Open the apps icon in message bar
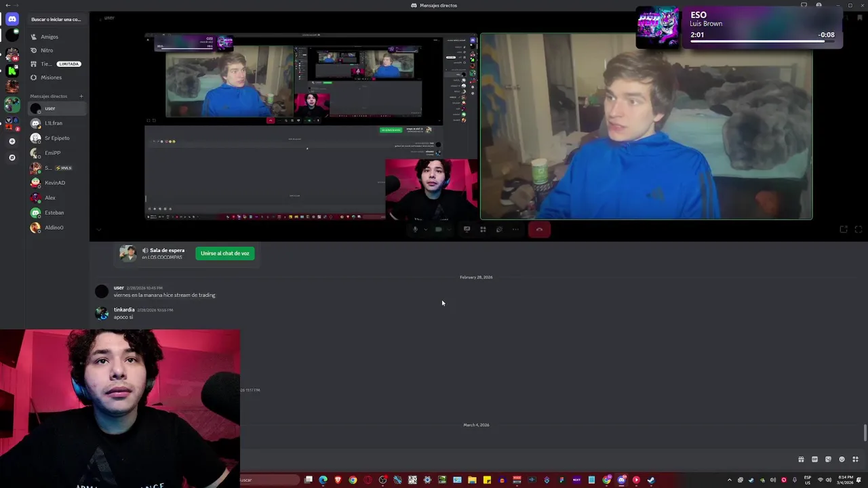The image size is (868, 488). click(855, 460)
